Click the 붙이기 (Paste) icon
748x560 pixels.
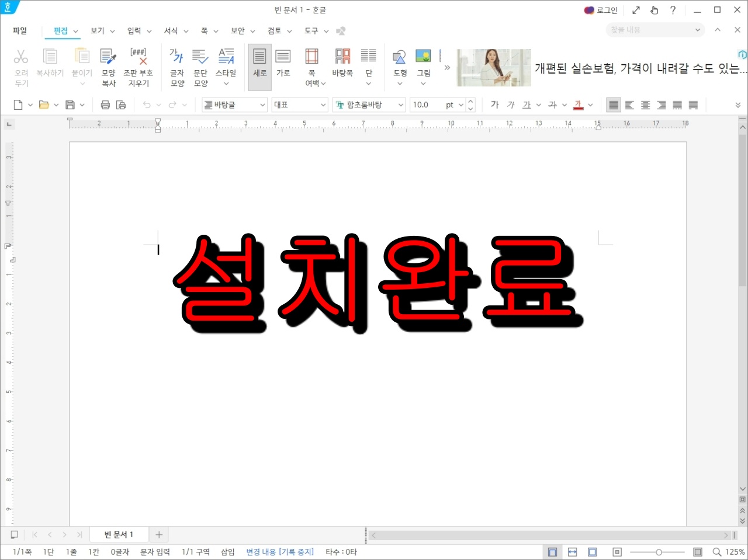coord(82,64)
